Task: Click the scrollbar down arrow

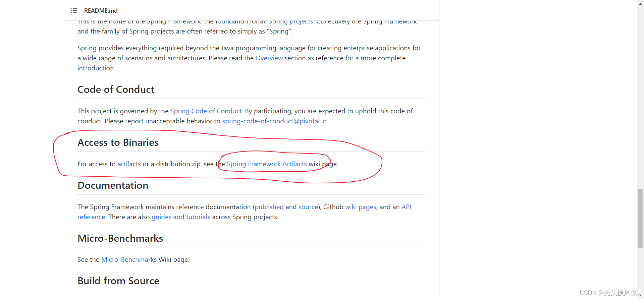Action: click(640, 296)
